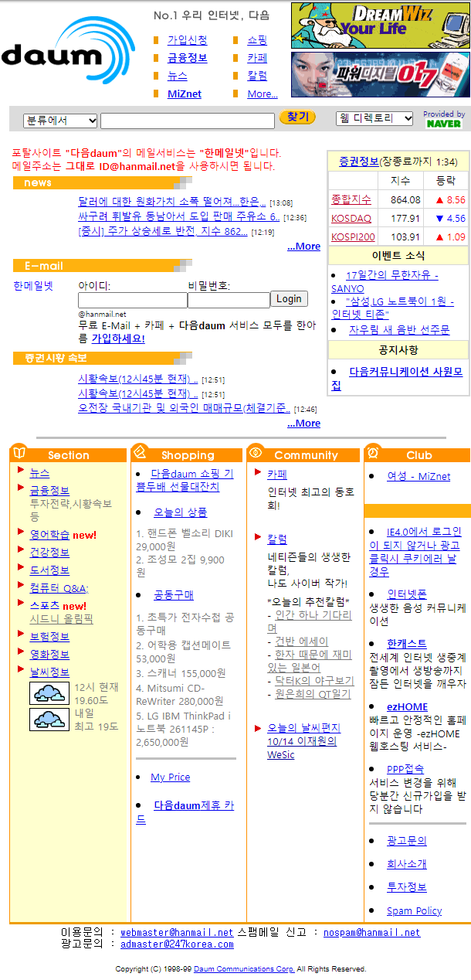The image size is (471, 980).
Task: Open the KOSDAQ link
Action: tap(351, 219)
